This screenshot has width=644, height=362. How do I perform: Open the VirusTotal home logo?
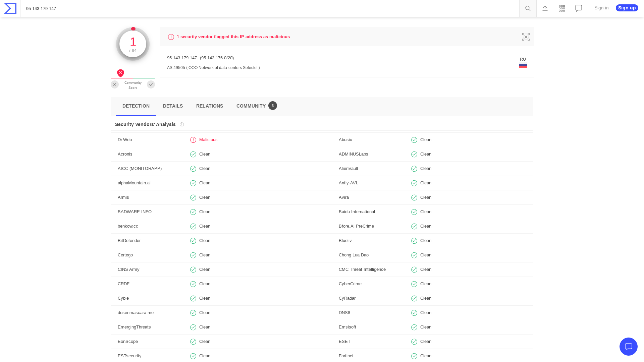coord(10,8)
